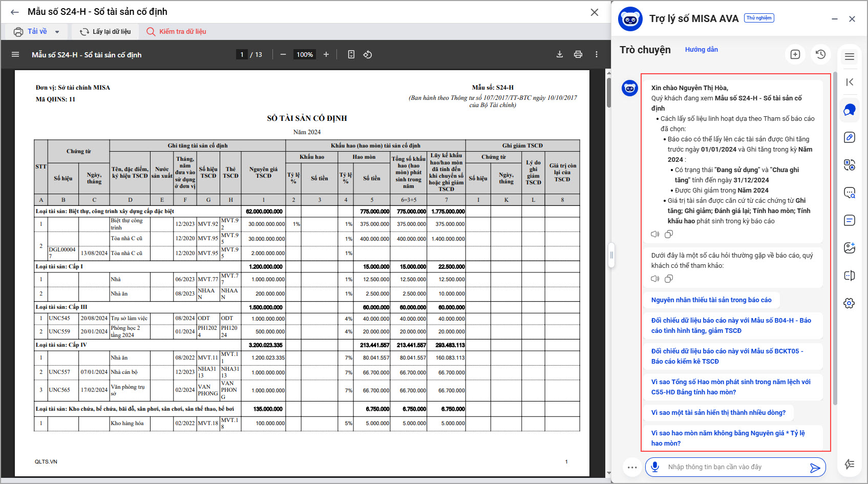This screenshot has height=484, width=868.
Task: Click the fit to page icon
Action: [x=351, y=54]
